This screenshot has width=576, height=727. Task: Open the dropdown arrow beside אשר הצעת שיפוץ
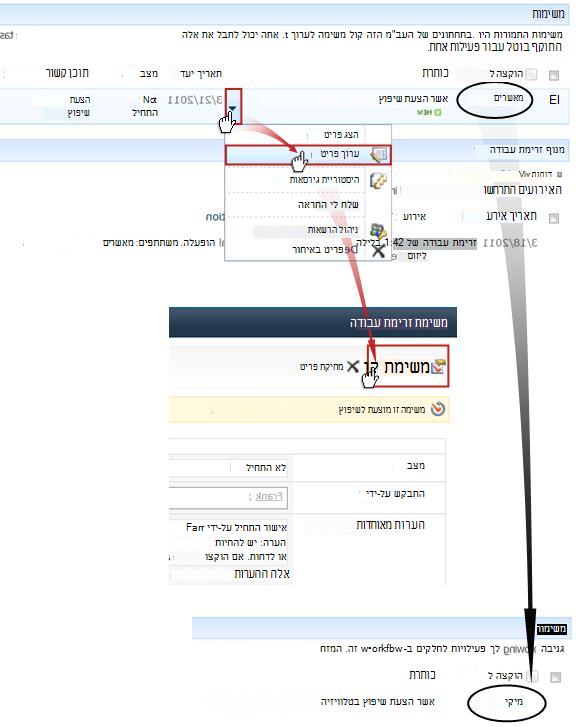click(x=233, y=107)
